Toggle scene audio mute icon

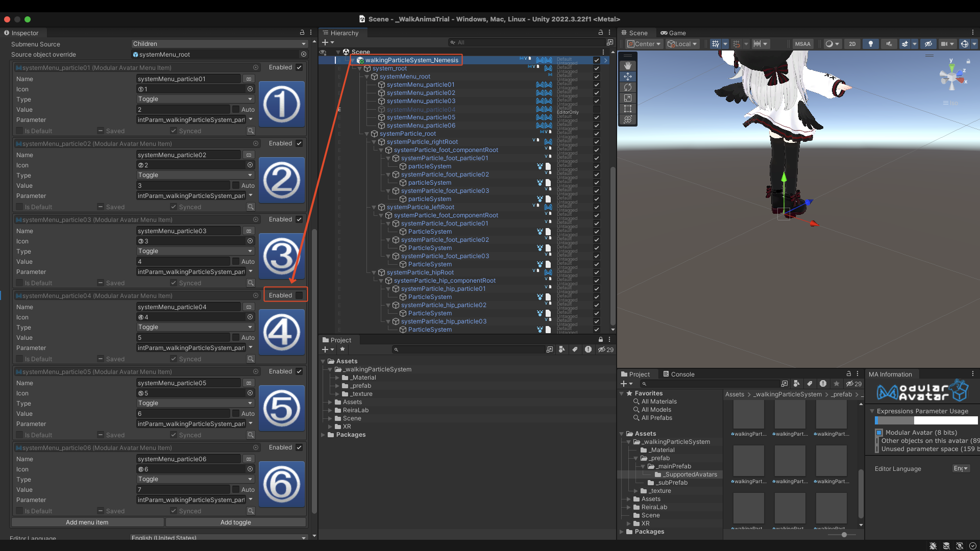889,44
